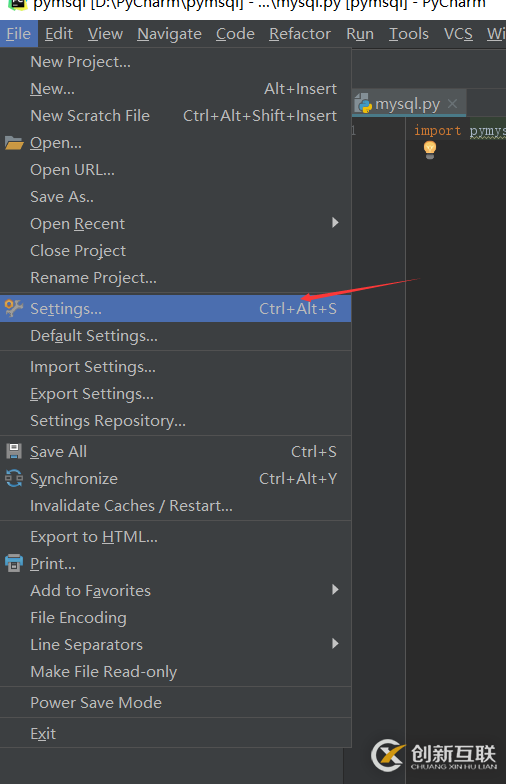The image size is (506, 784).
Task: Open the Edit menu
Action: pyautogui.click(x=59, y=34)
